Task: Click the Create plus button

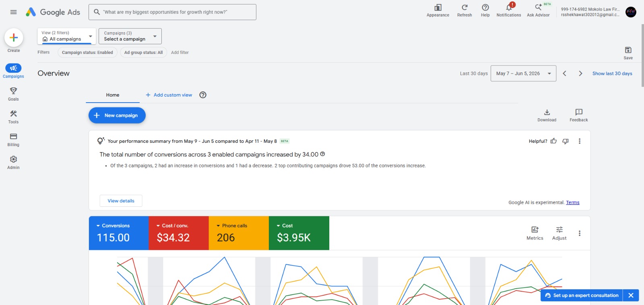Action: pos(14,37)
